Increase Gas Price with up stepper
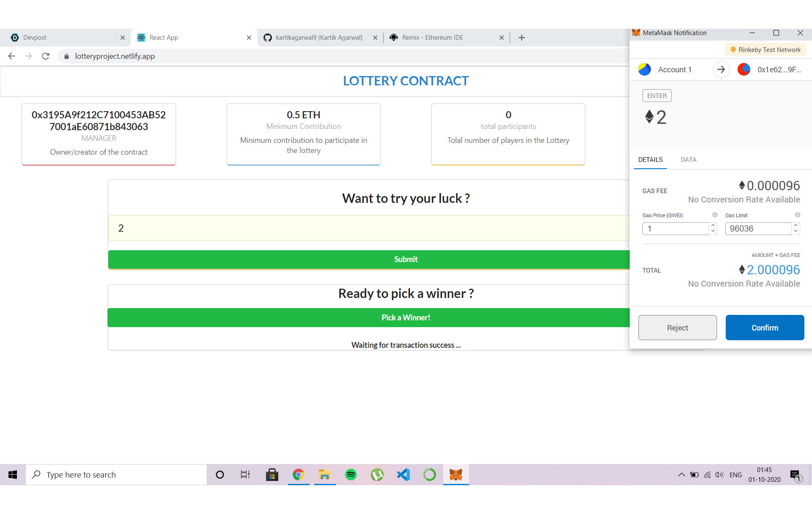812x530 pixels. (x=713, y=226)
